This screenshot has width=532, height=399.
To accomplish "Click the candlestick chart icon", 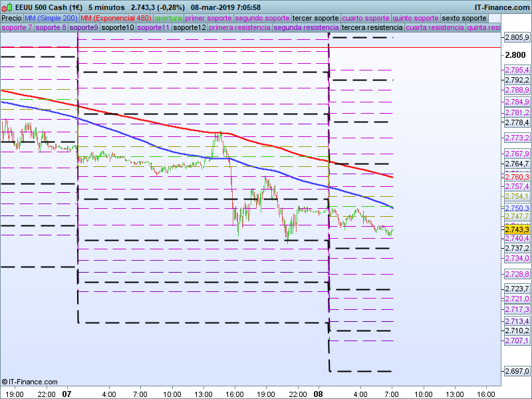I will coord(7,7).
